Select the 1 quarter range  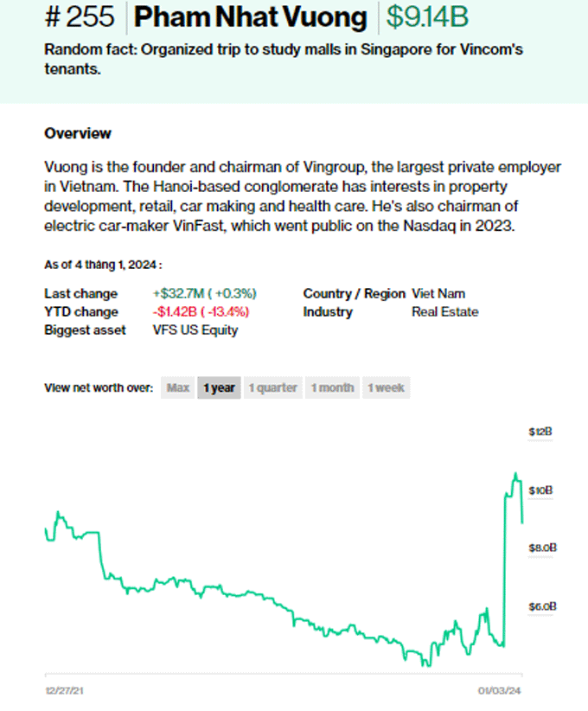[273, 388]
